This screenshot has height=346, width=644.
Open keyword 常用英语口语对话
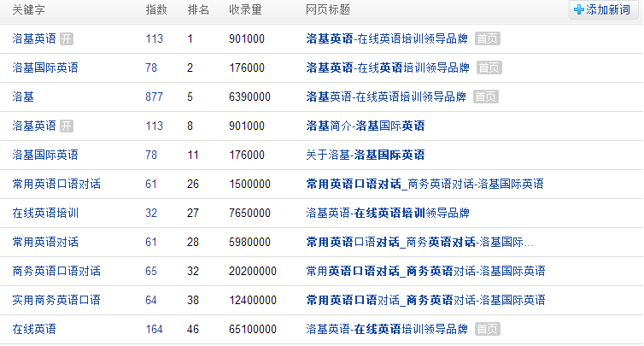56,184
